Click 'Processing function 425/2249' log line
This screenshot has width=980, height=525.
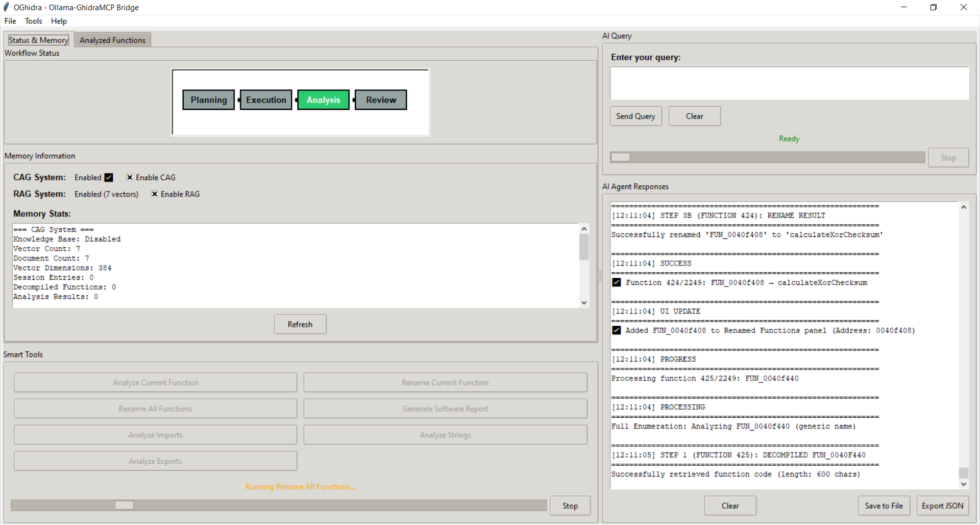(705, 378)
